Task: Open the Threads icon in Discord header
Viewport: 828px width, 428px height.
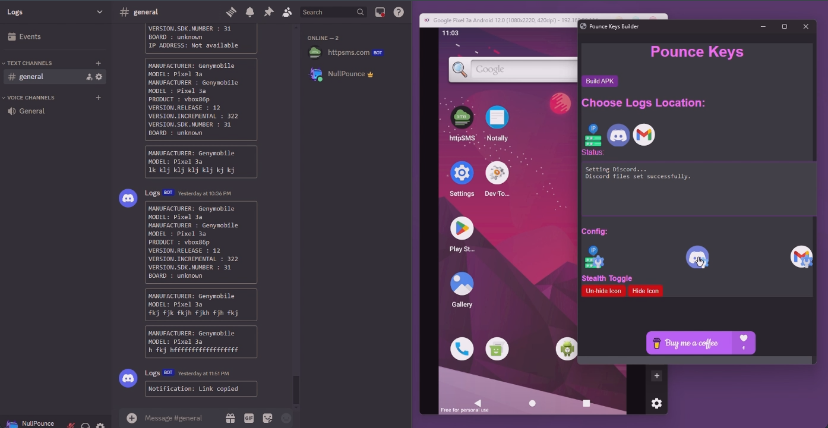Action: pos(231,12)
